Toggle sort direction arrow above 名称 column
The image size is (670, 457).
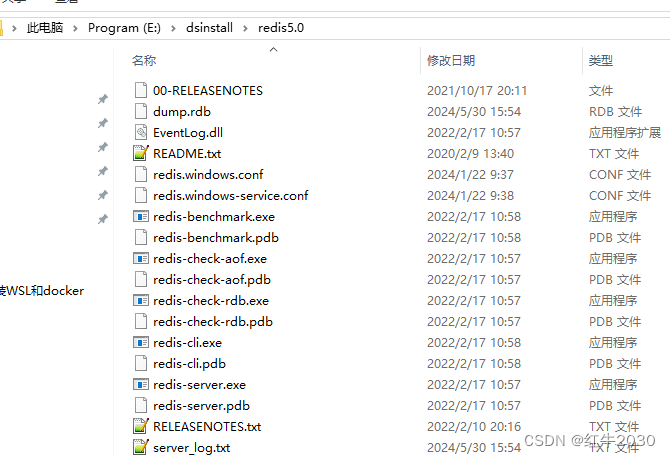point(273,50)
